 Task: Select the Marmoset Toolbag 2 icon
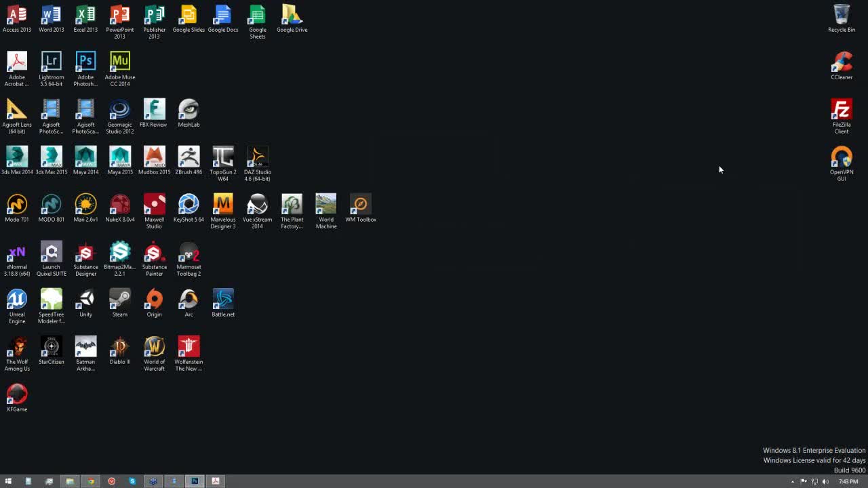(x=189, y=259)
